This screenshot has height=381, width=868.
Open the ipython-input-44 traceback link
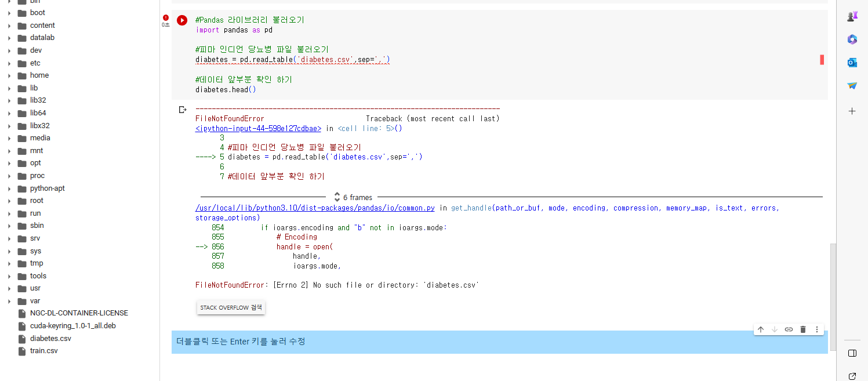[x=258, y=128]
